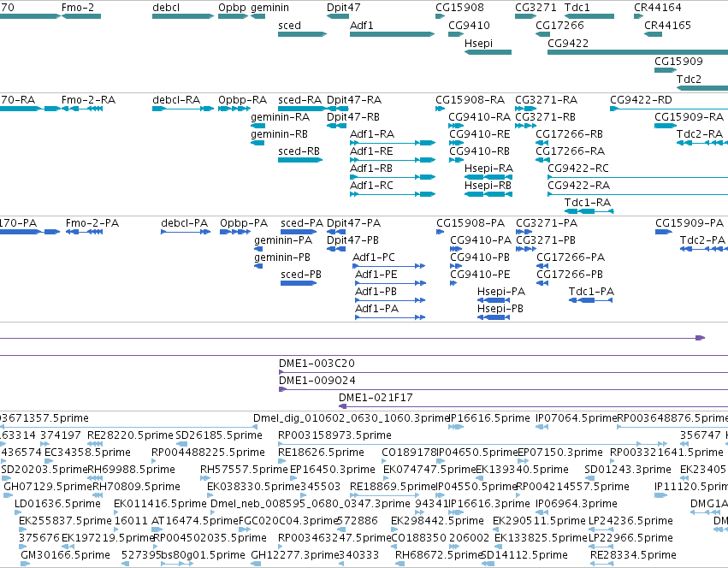Click the debcl gene glyph
The height and width of the screenshot is (568, 728).
pyautogui.click(x=183, y=16)
